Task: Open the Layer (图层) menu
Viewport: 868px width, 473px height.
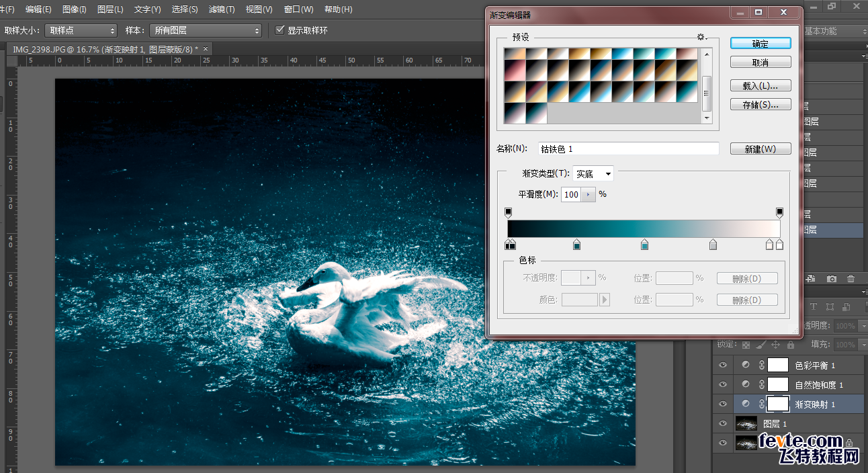Action: [110, 9]
